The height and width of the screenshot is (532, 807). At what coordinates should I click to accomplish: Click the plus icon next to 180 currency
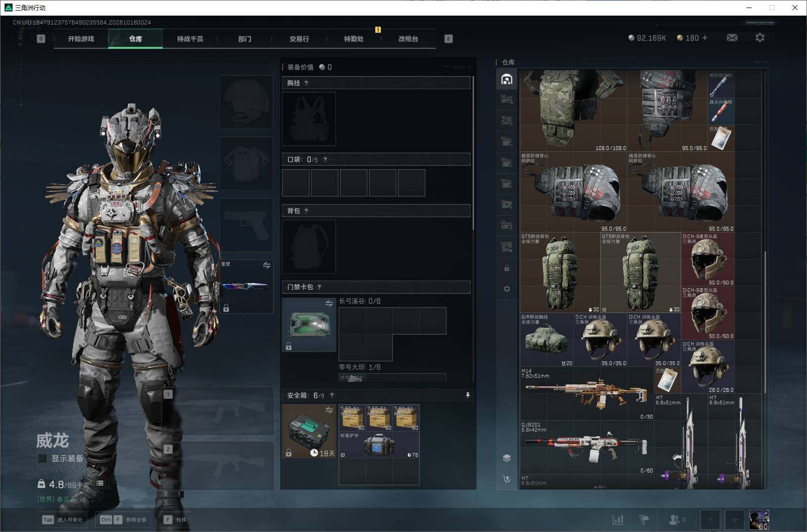pyautogui.click(x=705, y=38)
